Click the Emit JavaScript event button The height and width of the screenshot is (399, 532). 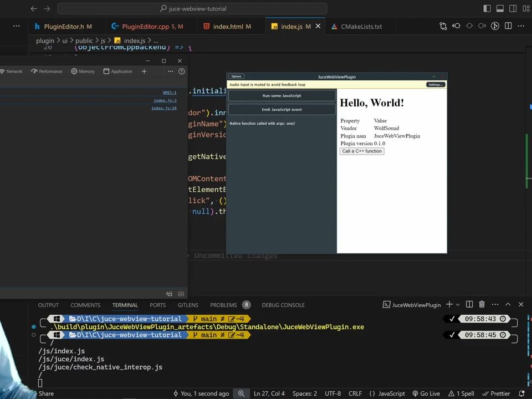point(282,110)
